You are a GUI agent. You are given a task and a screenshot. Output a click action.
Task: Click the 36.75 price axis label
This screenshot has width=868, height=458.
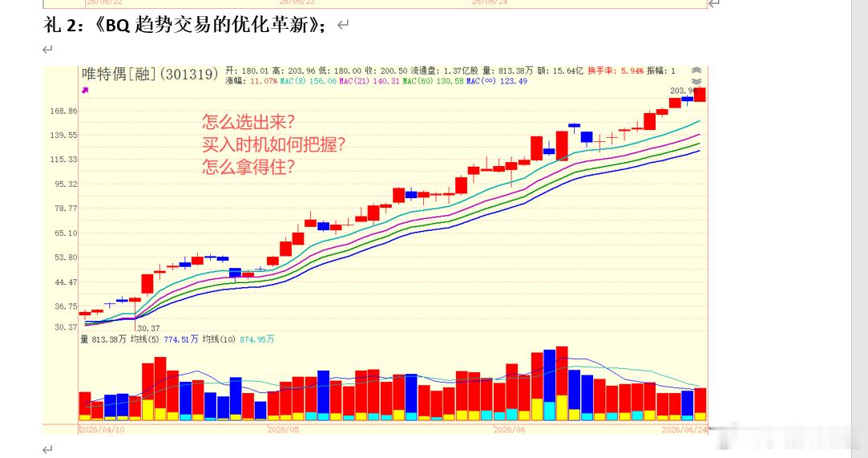pyautogui.click(x=66, y=306)
